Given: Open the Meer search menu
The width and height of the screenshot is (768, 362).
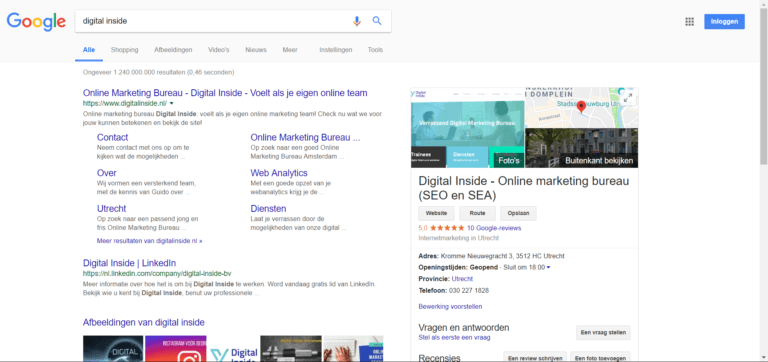Looking at the screenshot, I should pos(290,50).
